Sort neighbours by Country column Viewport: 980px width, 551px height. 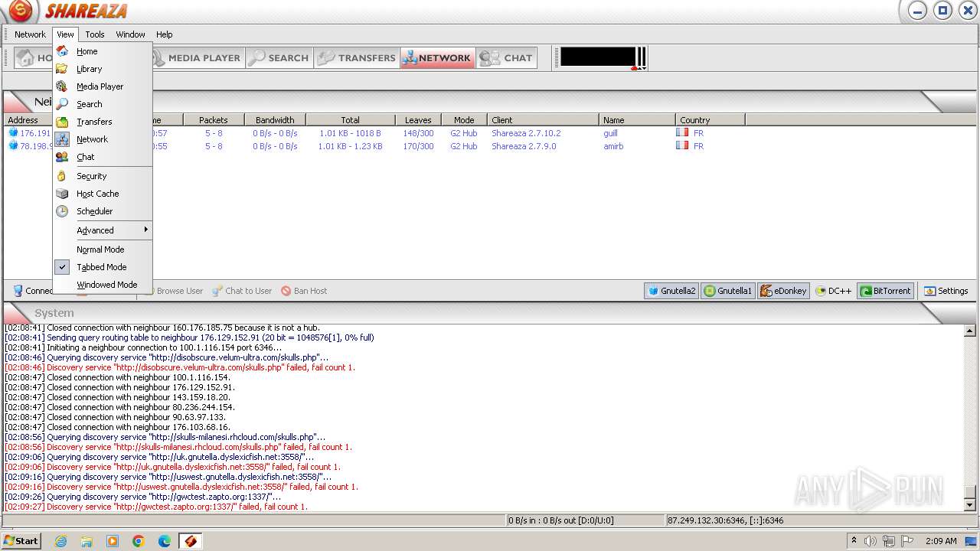click(710, 120)
